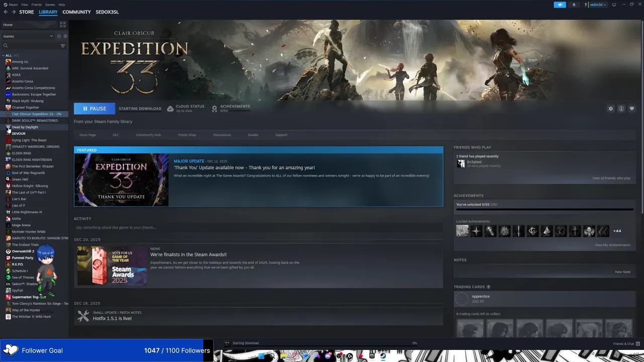Screen dimensions: 644x362
Task: Click the Steam taskbar icon
Action: [x=383, y=356]
